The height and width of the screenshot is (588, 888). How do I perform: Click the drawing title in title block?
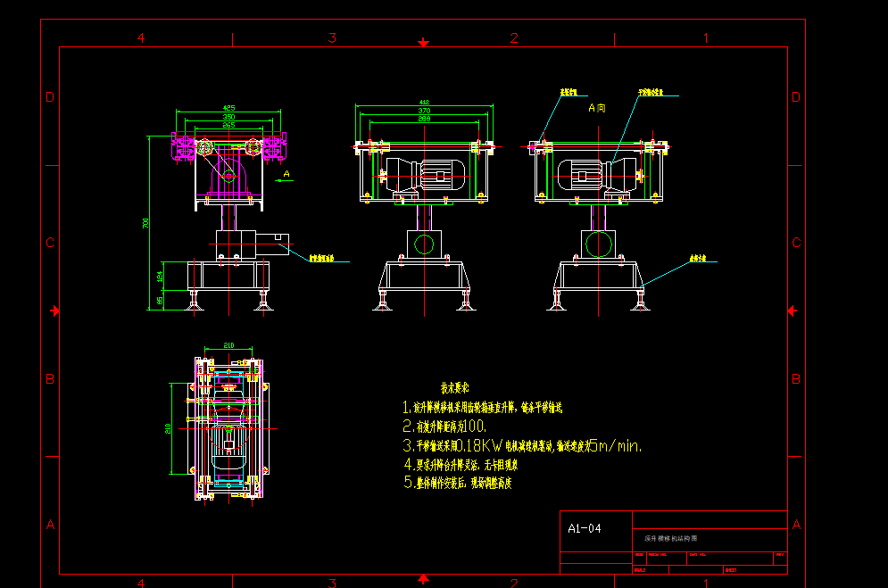coord(670,539)
